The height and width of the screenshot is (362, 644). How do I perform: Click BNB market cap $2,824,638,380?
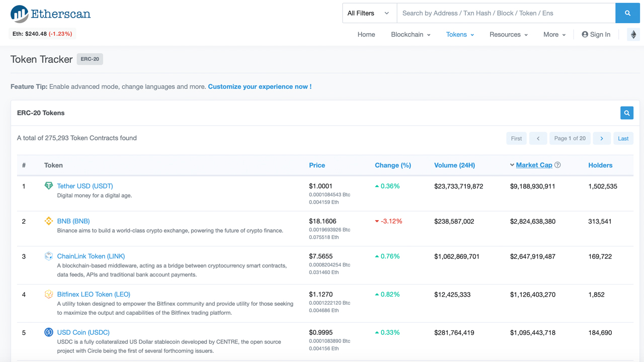coord(533,221)
